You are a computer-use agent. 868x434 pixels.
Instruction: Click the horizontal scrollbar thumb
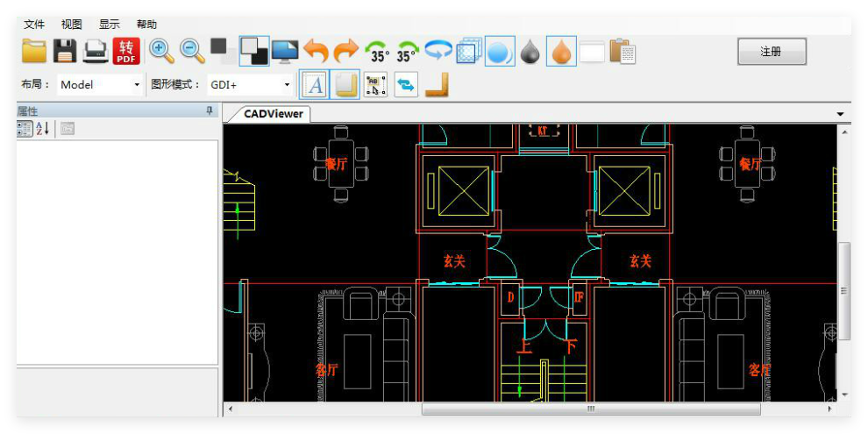[x=591, y=409]
